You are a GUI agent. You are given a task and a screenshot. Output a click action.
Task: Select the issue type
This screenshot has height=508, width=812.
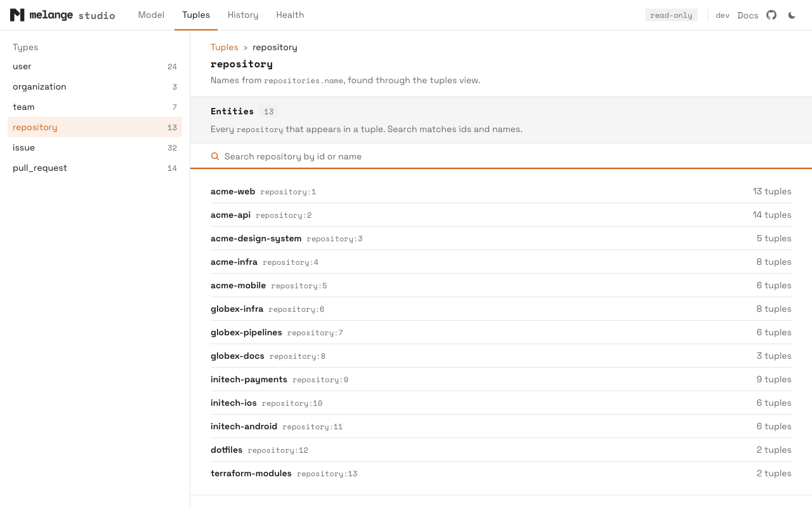[95, 147]
